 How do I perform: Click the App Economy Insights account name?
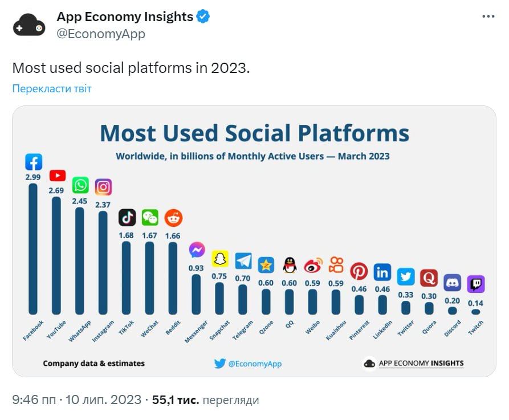(125, 17)
